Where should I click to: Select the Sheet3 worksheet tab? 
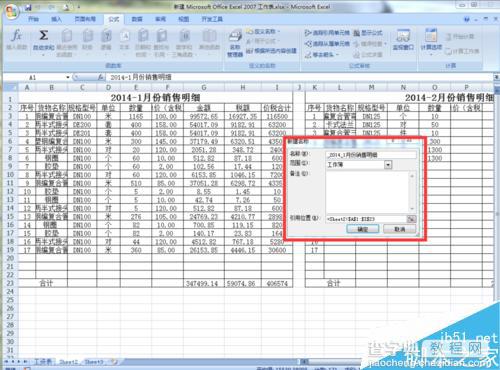coord(94,362)
